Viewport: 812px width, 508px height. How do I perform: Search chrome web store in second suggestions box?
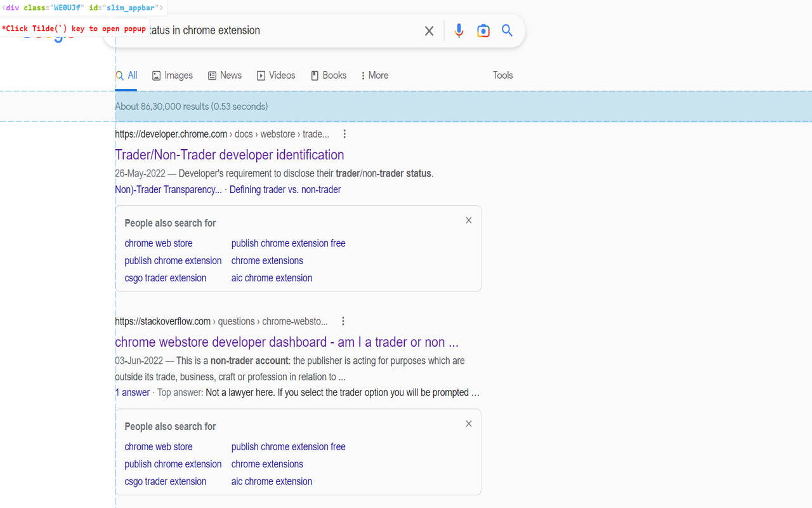point(159,446)
